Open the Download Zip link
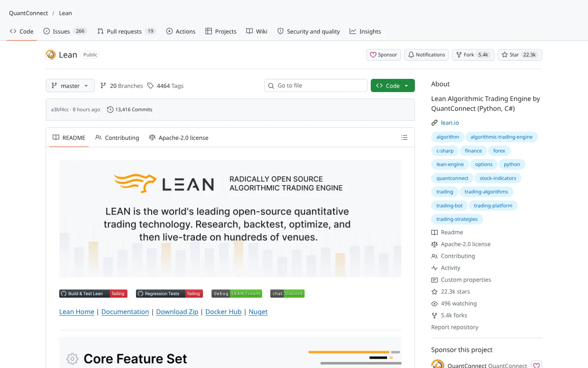Image resolution: width=588 pixels, height=368 pixels. (177, 312)
